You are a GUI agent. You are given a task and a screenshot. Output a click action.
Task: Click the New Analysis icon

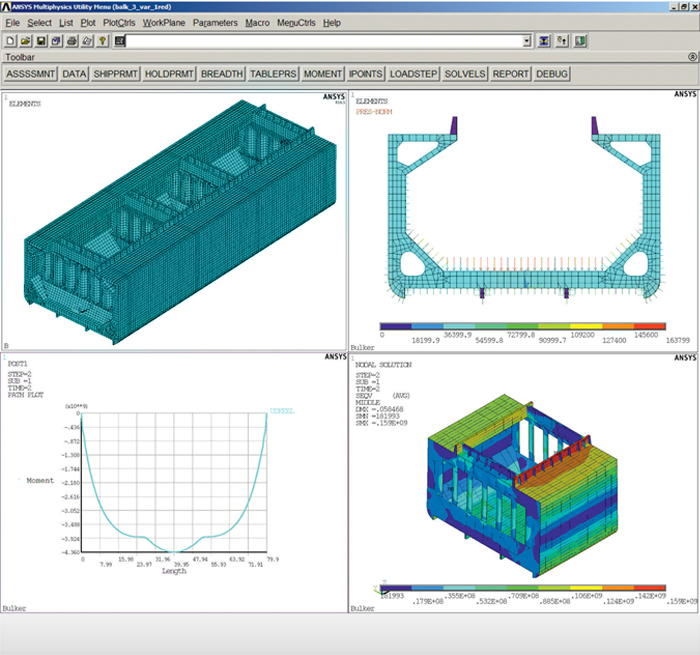coord(10,41)
